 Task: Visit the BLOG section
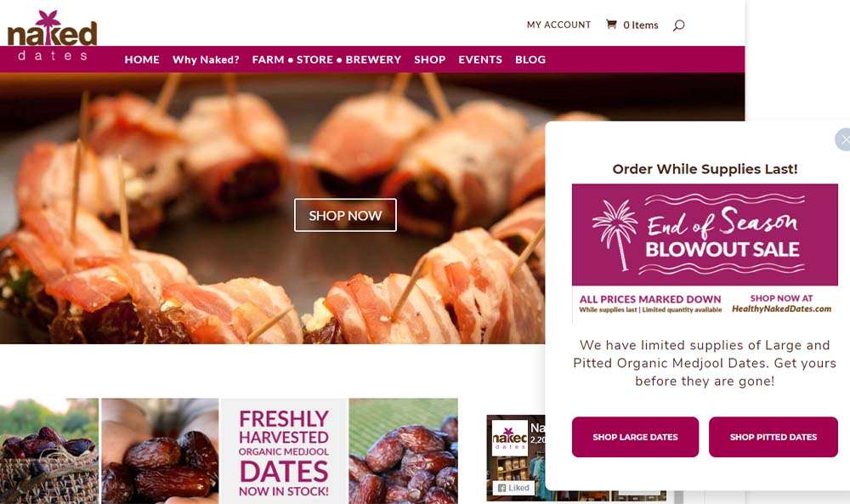[x=530, y=59]
